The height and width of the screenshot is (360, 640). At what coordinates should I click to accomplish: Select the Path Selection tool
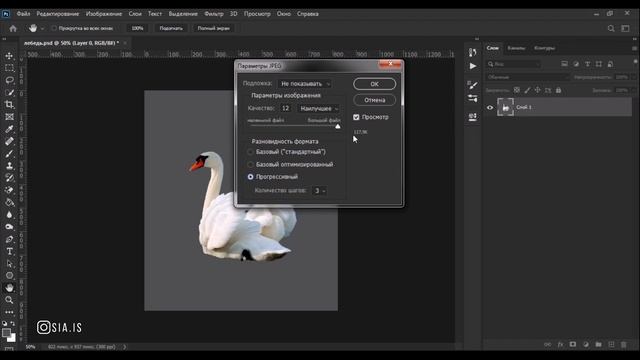pos(9,264)
